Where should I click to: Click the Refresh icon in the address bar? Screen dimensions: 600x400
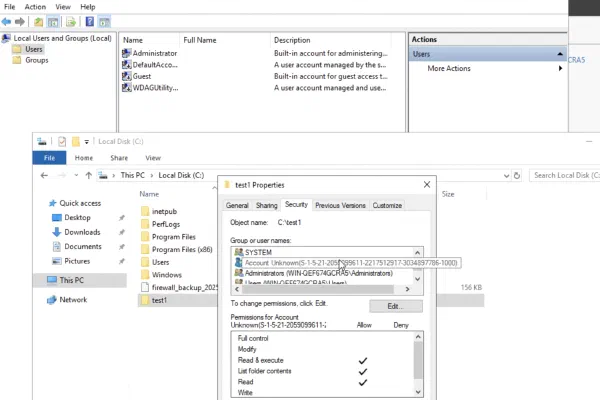point(517,175)
